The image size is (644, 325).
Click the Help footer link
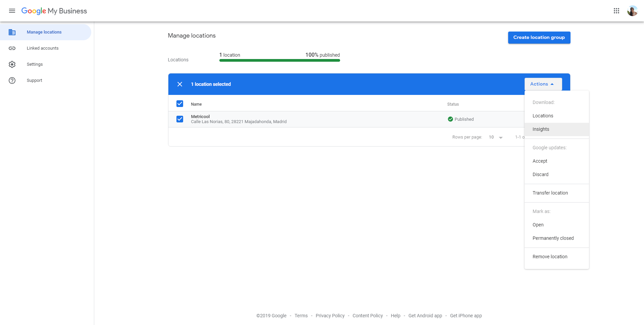click(395, 316)
